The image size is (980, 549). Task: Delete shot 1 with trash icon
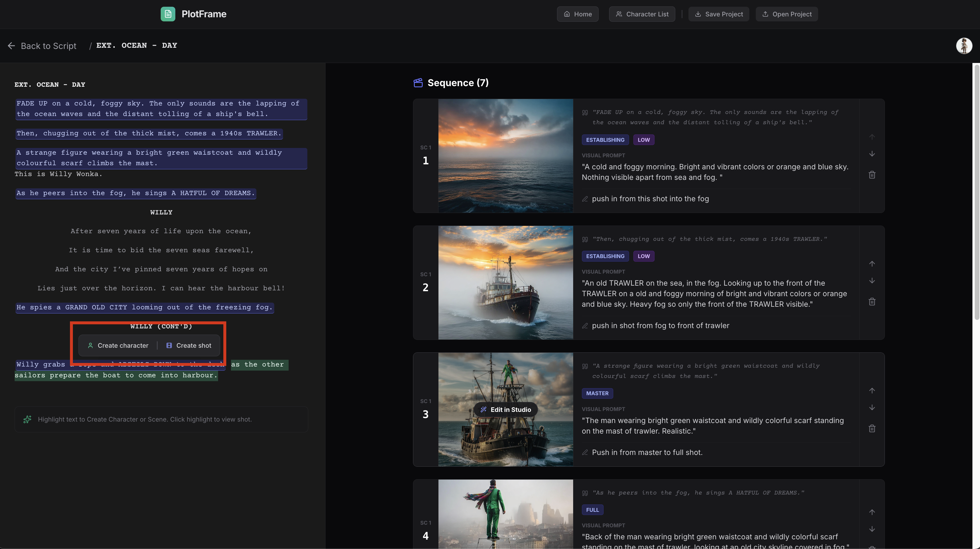[872, 175]
